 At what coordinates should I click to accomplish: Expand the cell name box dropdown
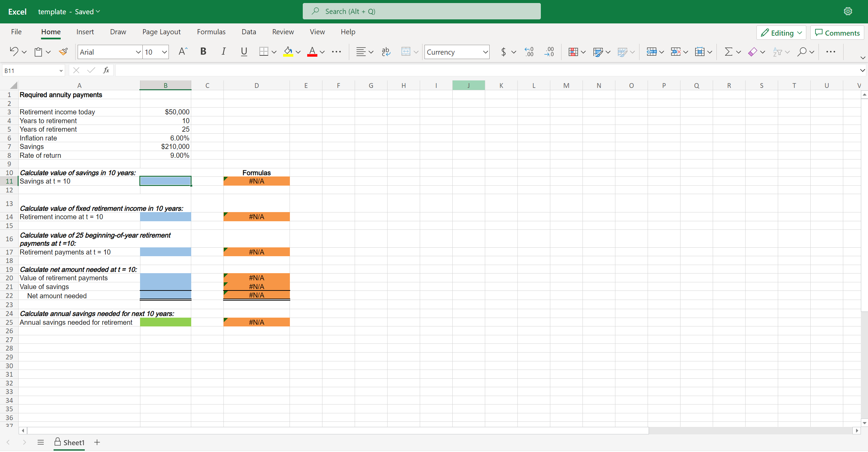[x=60, y=70]
